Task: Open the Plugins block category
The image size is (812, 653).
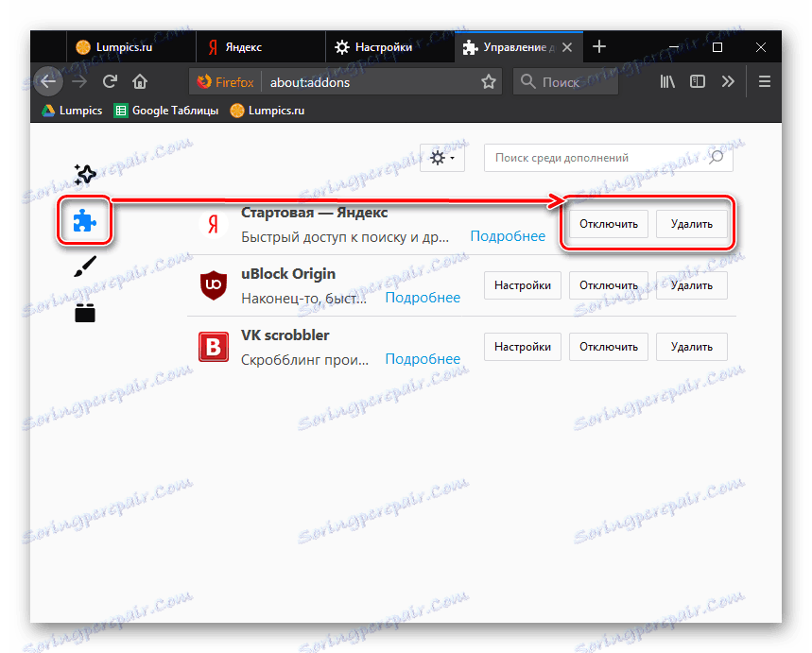Action: pos(85,314)
